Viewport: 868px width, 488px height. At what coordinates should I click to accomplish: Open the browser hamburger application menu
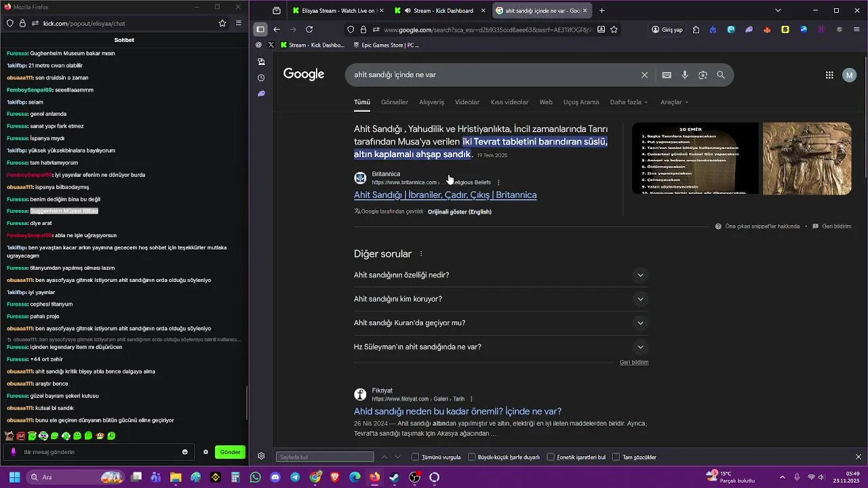[x=858, y=30]
